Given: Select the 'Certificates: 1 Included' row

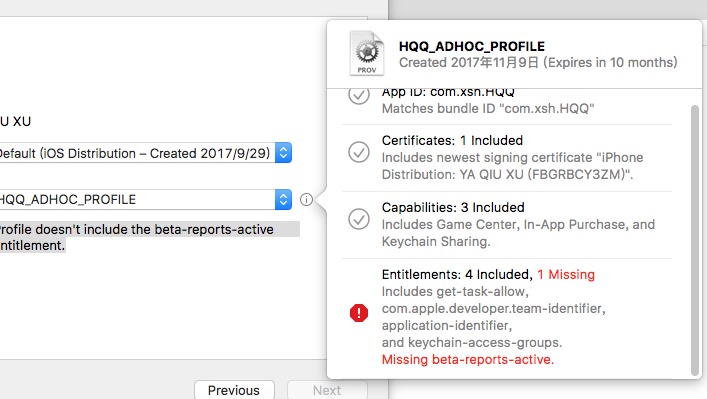Looking at the screenshot, I should [x=507, y=157].
